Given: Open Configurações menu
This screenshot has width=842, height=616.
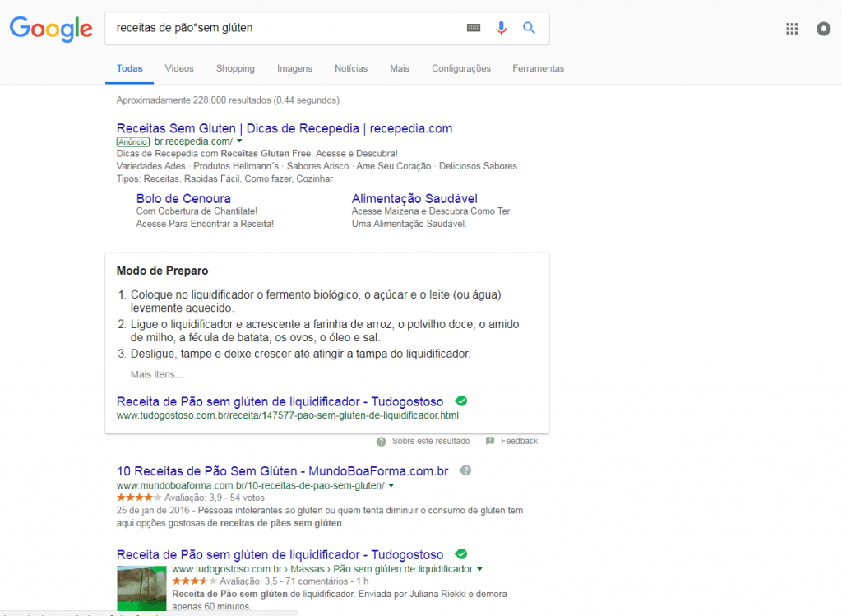Looking at the screenshot, I should (461, 68).
